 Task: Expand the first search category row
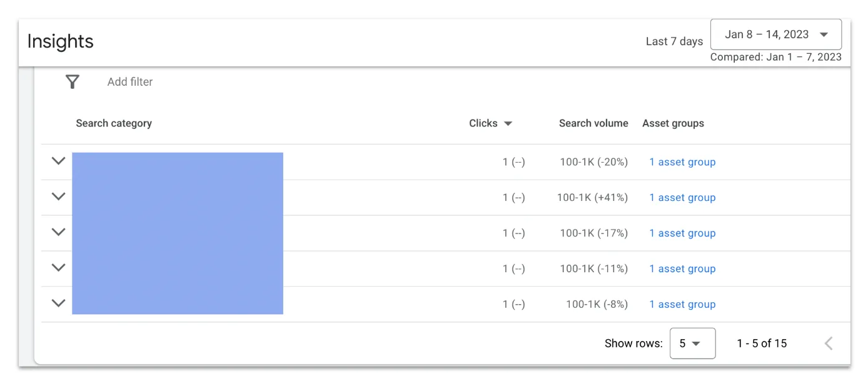coord(58,161)
